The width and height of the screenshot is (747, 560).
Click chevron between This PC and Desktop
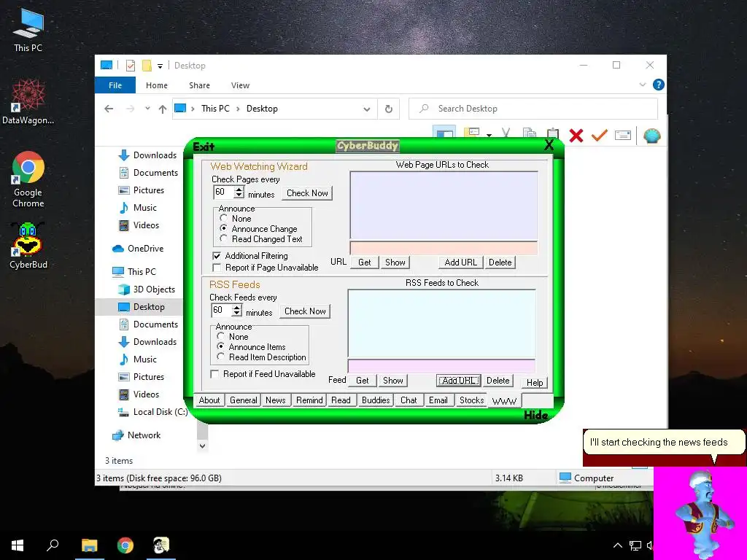pyautogui.click(x=238, y=109)
